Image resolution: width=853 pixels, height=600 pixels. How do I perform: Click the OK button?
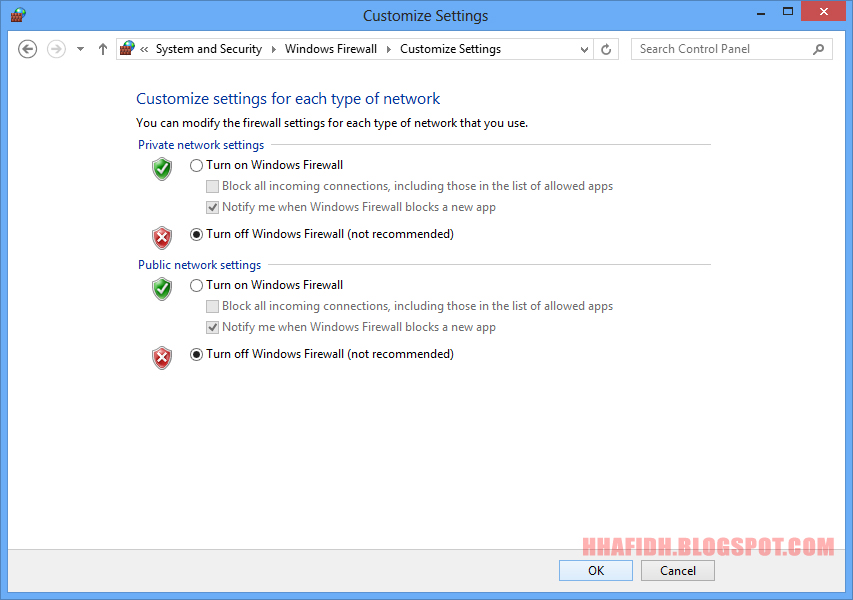pyautogui.click(x=595, y=570)
